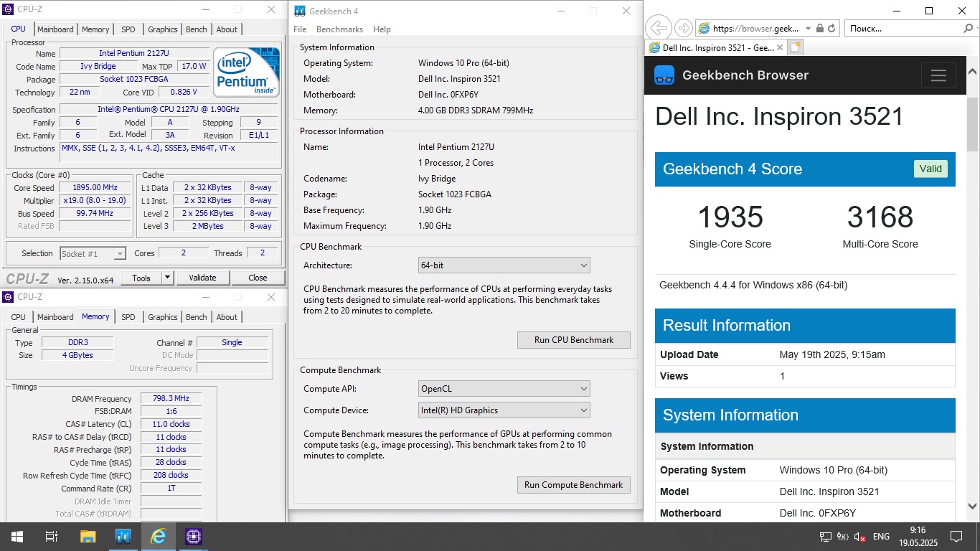Switch to Geekbench from the taskbar
980x551 pixels.
click(123, 537)
